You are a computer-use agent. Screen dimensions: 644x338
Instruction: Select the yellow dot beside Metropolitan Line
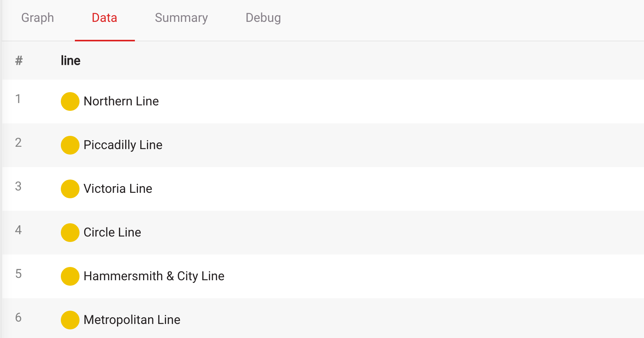point(70,320)
